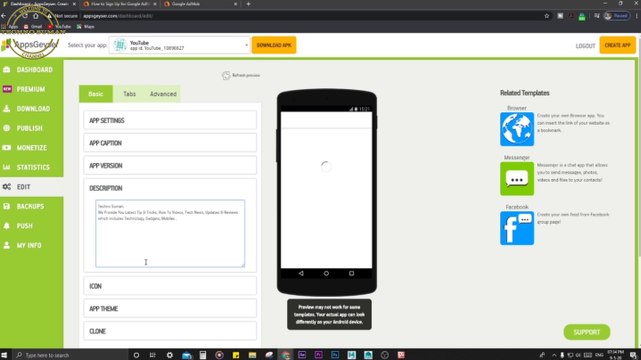Expand the Clone section
Viewport: 641px width, 360px height.
pyautogui.click(x=170, y=331)
